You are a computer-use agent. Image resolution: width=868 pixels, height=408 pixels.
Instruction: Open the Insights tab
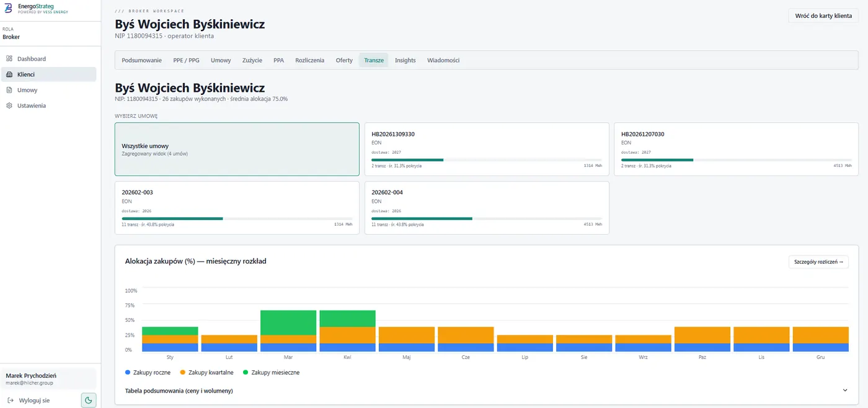(405, 60)
